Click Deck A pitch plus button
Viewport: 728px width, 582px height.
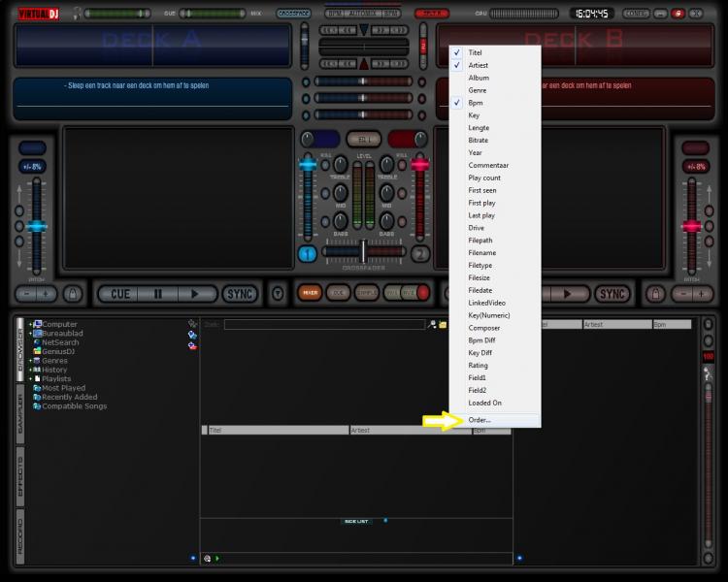(46, 294)
